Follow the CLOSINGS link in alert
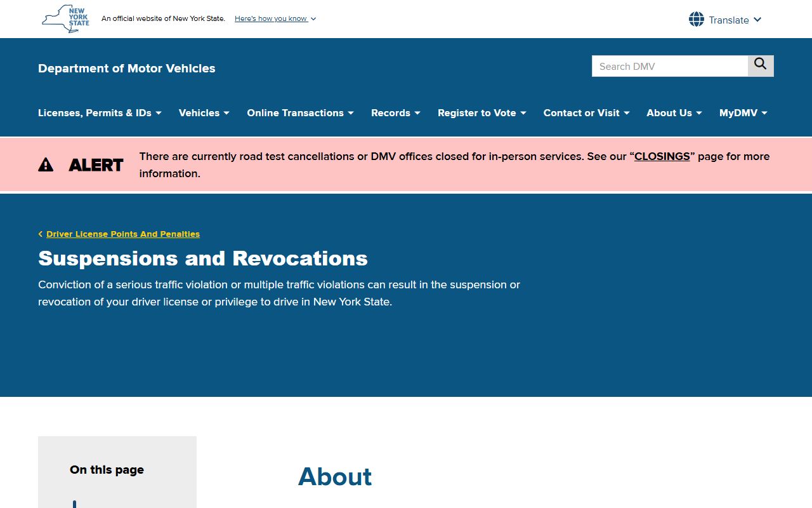 coord(662,156)
